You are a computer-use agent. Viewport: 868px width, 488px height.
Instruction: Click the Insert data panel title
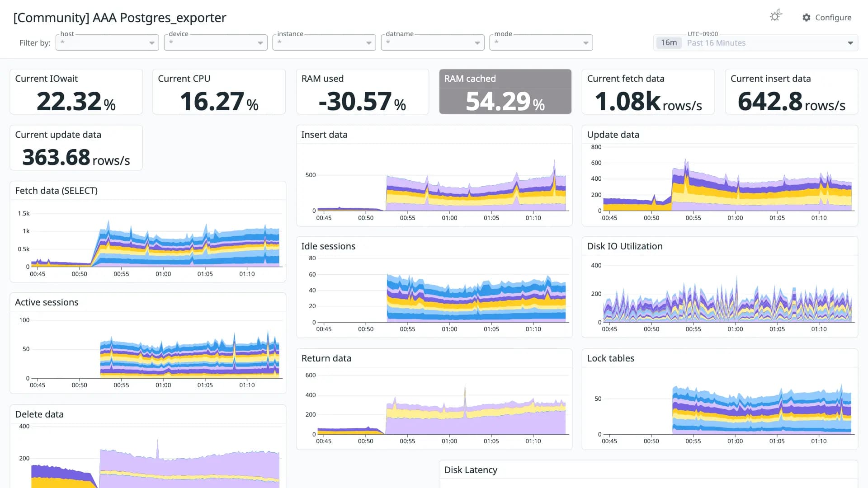click(x=324, y=135)
